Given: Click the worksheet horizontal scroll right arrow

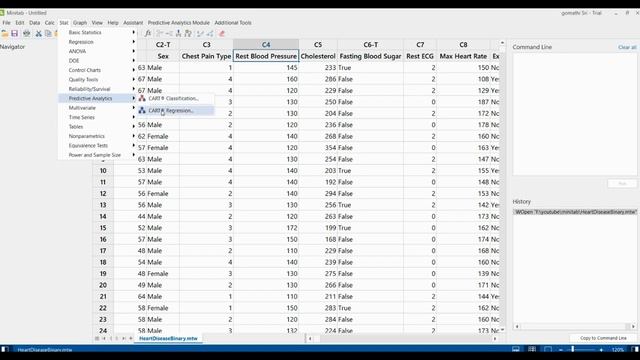Looking at the screenshot, I should click(495, 338).
